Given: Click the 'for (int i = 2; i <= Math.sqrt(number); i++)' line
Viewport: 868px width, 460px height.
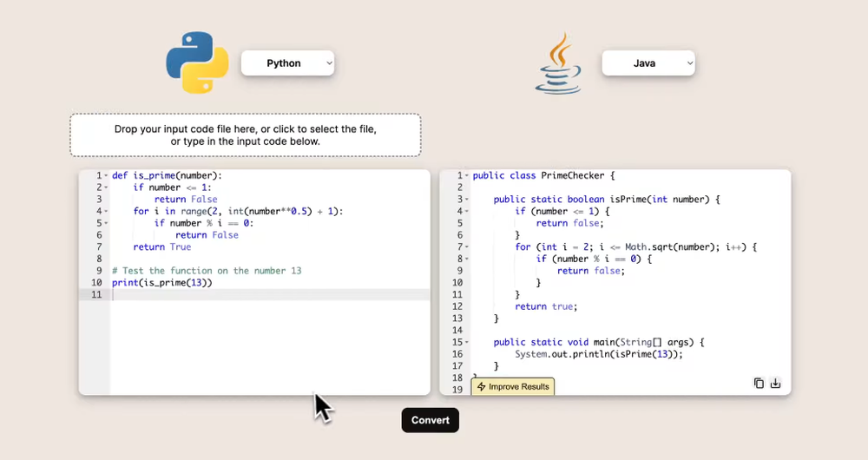Looking at the screenshot, I should [635, 246].
